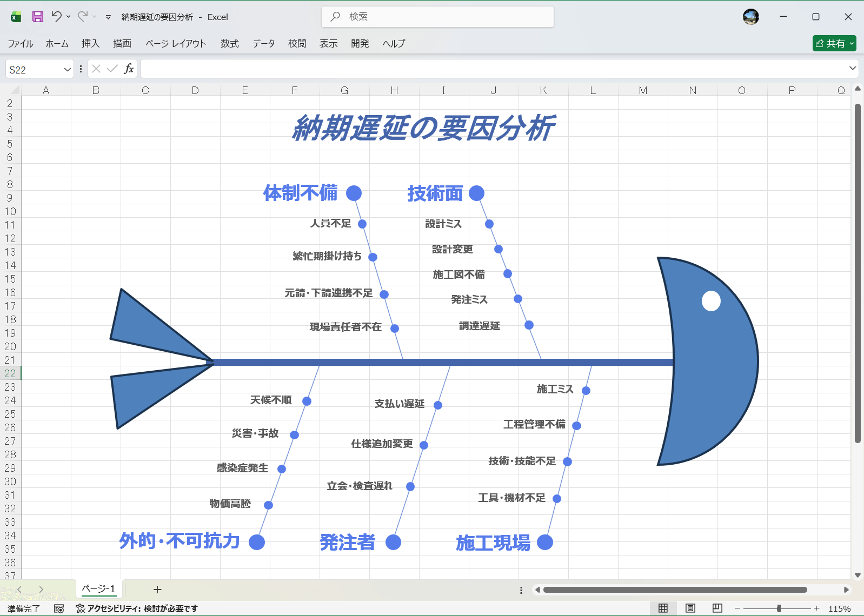Click zoom in plus button
This screenshot has width=864, height=616.
point(816,609)
